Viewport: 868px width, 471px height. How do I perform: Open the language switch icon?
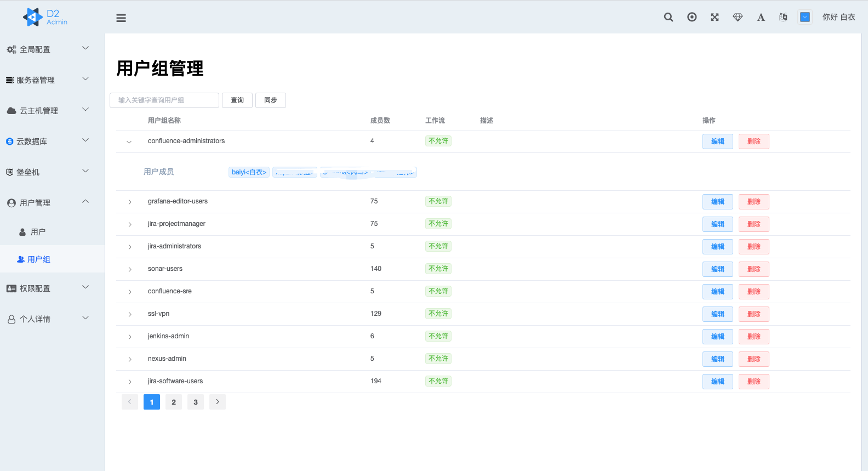coord(783,17)
